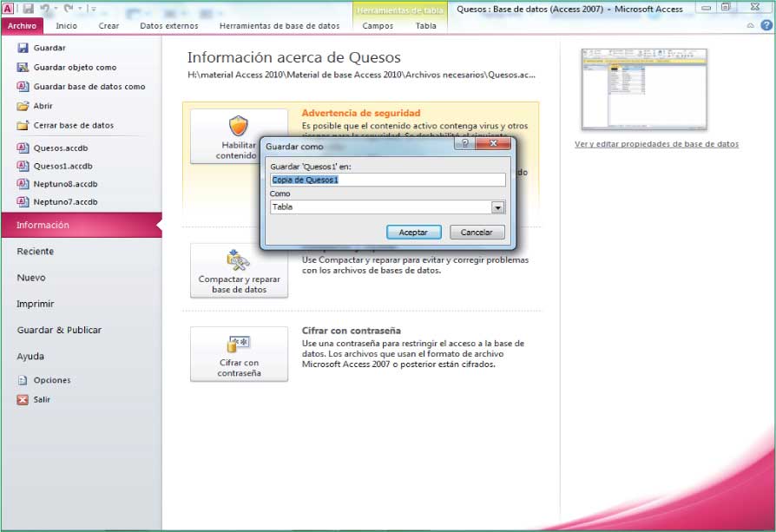Cancel the Guardar como dialog

(476, 232)
